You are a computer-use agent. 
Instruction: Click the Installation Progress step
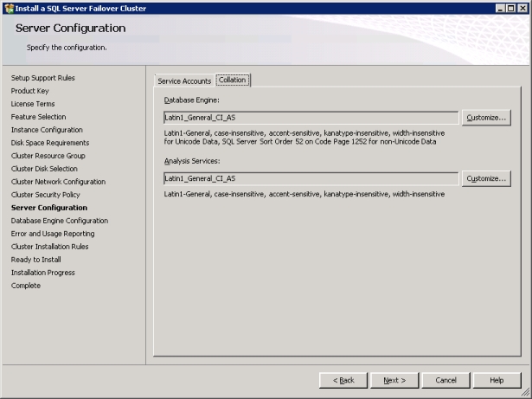click(x=42, y=273)
